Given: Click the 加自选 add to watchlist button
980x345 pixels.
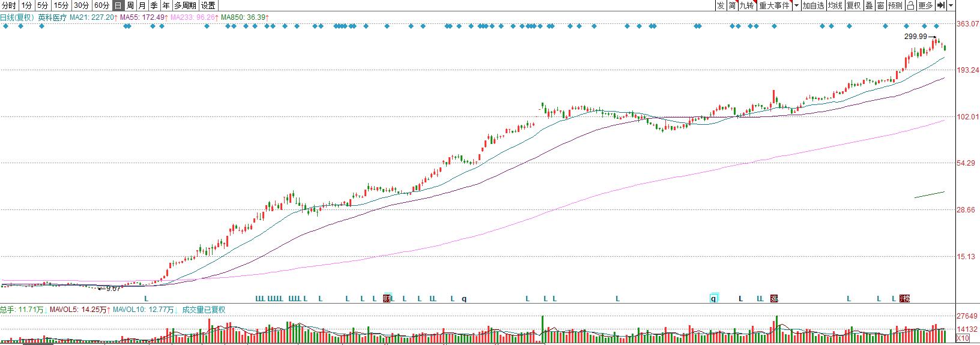Looking at the screenshot, I should click(813, 5).
